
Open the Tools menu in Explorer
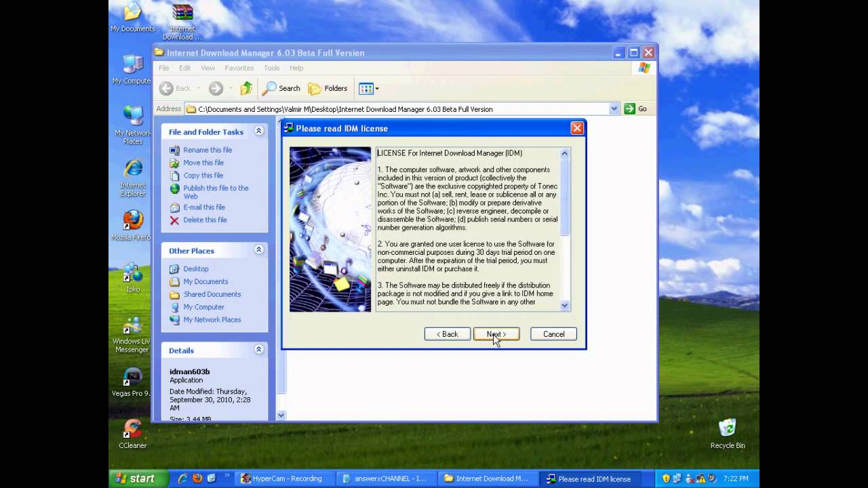coord(271,68)
